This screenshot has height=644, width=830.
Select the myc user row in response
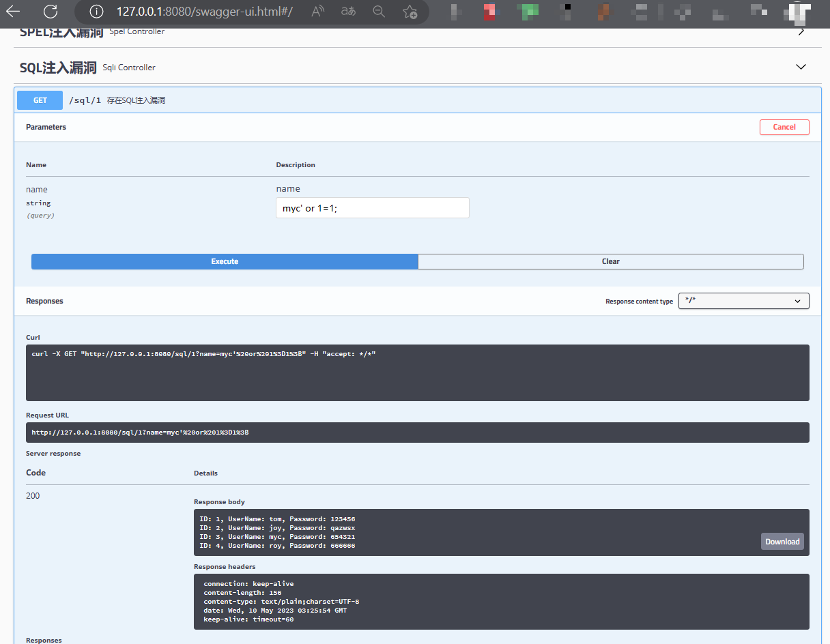(x=277, y=537)
